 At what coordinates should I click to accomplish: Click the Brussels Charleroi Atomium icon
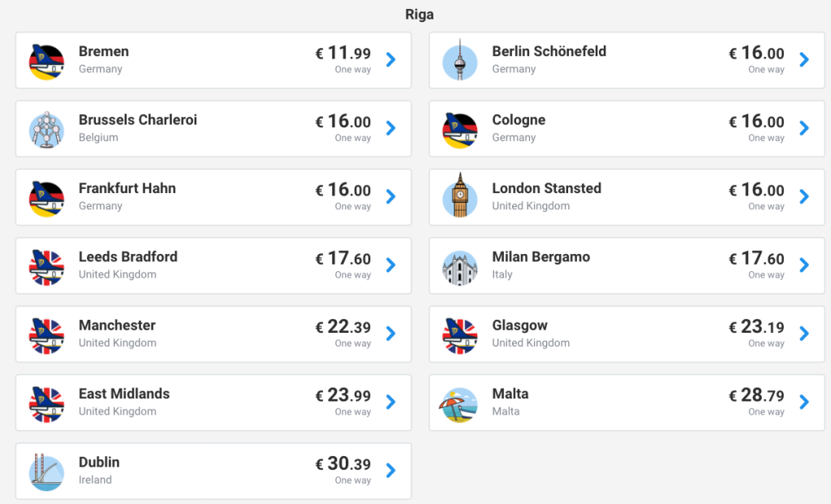47,129
